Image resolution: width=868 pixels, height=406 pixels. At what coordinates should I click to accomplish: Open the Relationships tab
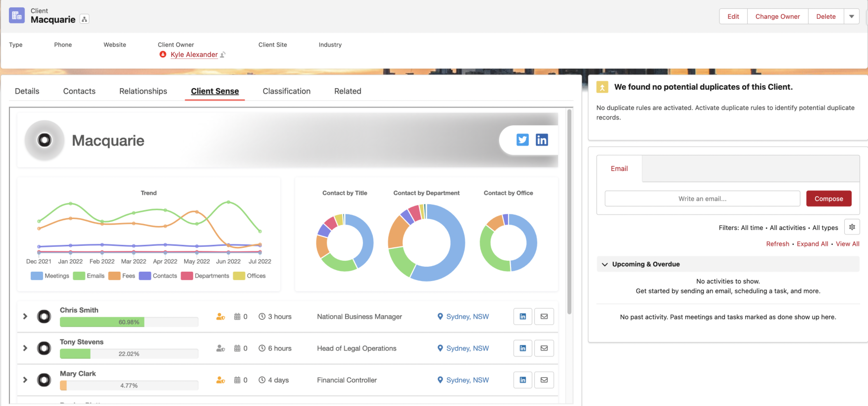143,91
